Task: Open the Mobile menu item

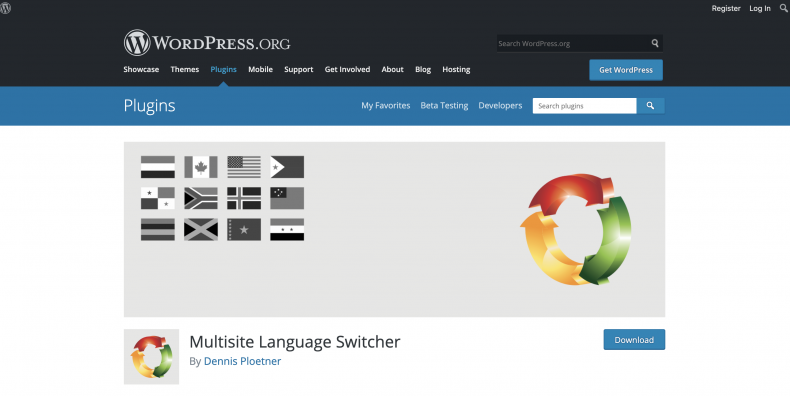Action: pyautogui.click(x=260, y=70)
